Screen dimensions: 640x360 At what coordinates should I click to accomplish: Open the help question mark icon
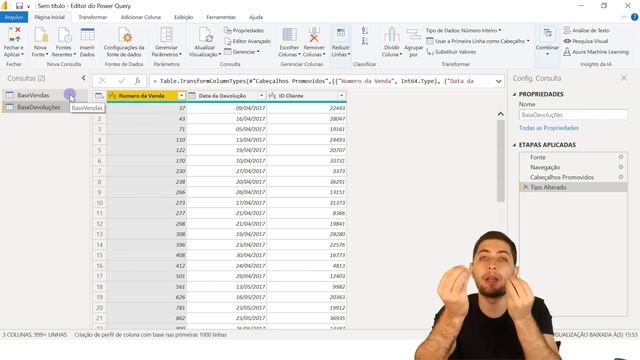click(635, 17)
